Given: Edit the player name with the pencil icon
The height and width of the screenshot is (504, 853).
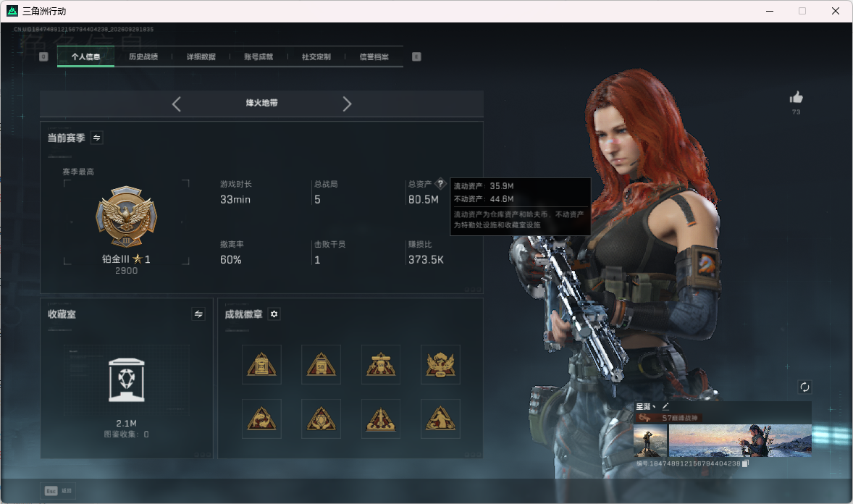Looking at the screenshot, I should (665, 406).
